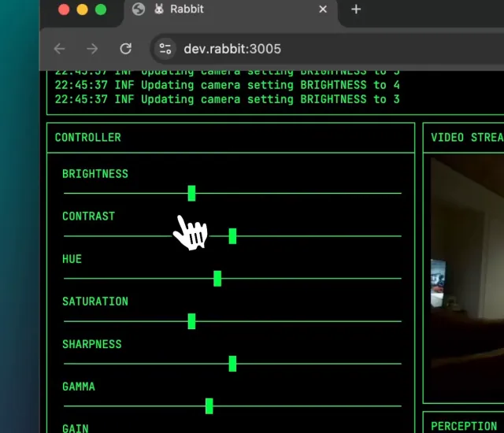
Task: Click the SATURATION label
Action: (95, 302)
